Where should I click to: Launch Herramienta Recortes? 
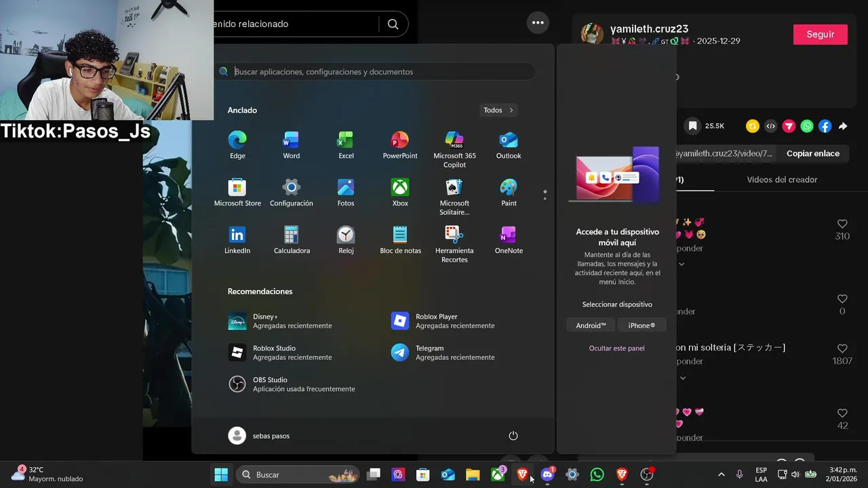[454, 245]
